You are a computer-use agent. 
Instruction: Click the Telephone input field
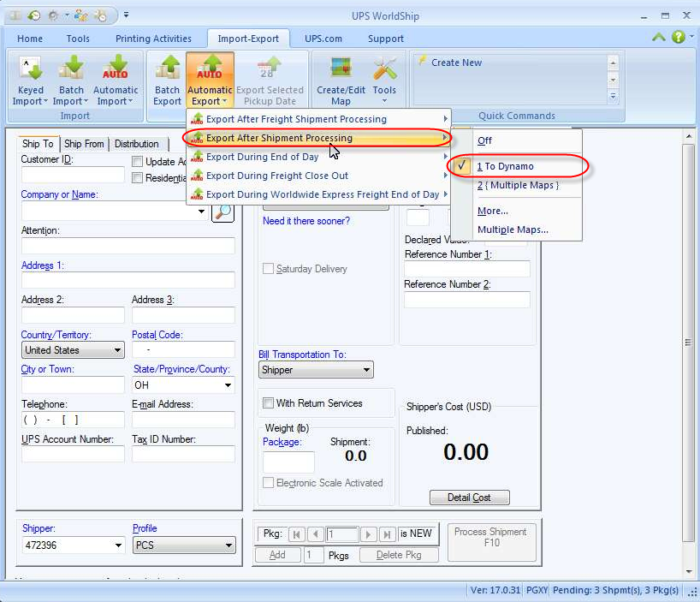coord(73,420)
